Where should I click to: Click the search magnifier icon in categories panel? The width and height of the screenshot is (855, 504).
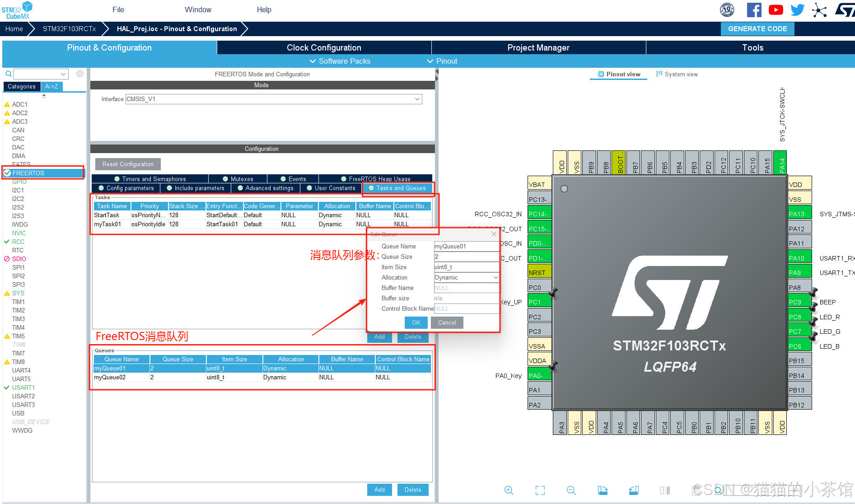(x=8, y=74)
